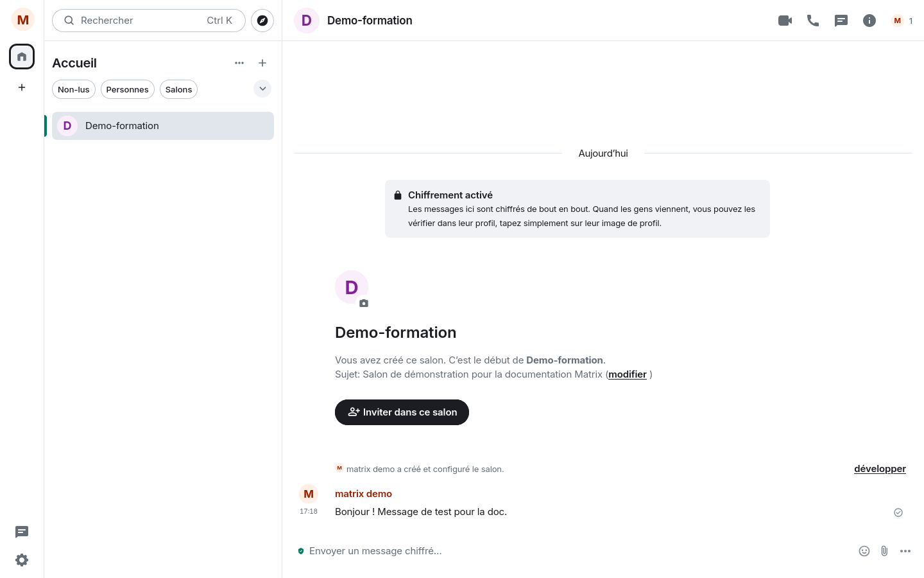Add new room with plus next to Accueil
This screenshot has width=924, height=578.
click(x=262, y=63)
